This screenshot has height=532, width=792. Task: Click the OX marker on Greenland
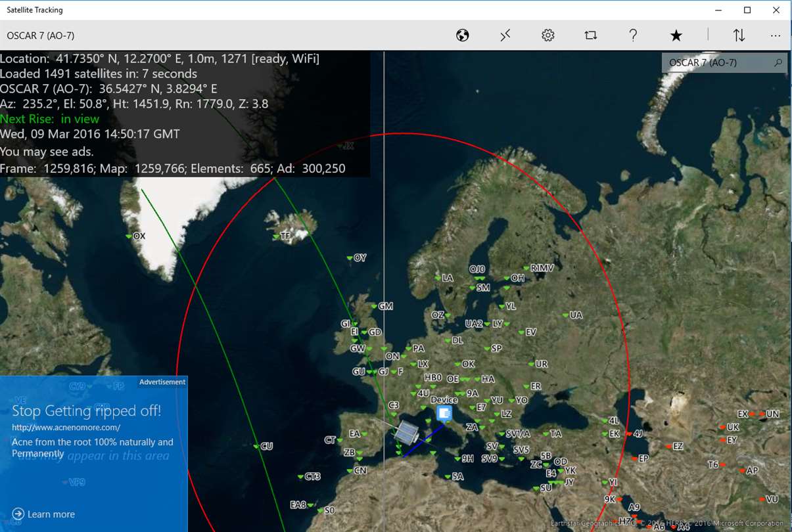coord(135,236)
